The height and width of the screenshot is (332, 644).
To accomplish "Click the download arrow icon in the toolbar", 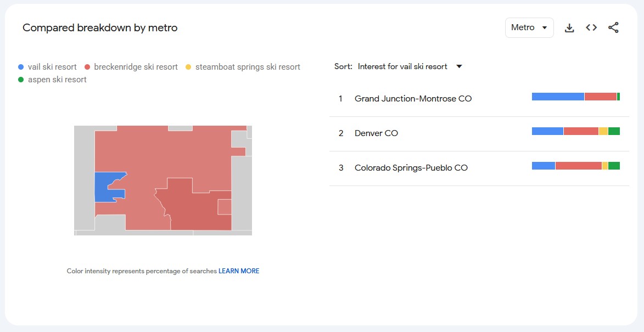I will tap(569, 27).
